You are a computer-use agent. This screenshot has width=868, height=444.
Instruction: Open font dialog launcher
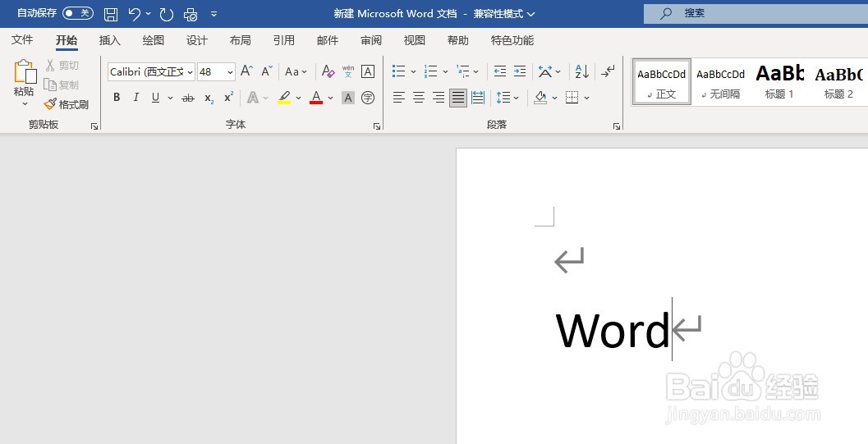click(x=377, y=126)
